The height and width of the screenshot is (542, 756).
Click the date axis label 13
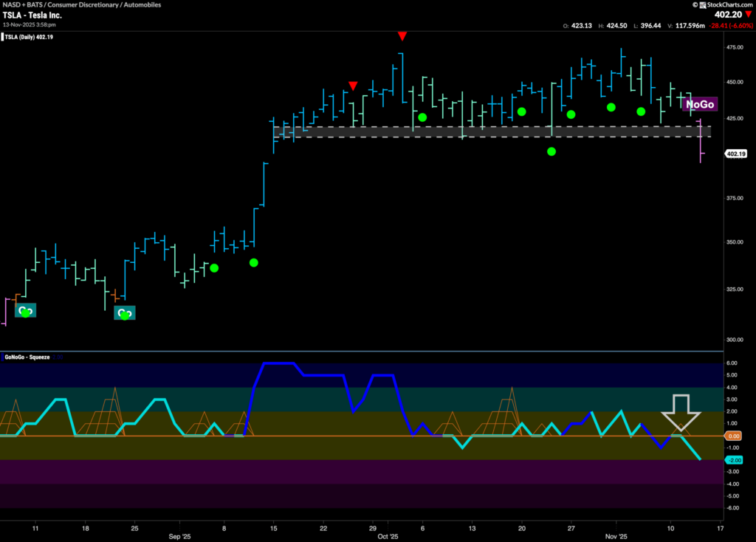(x=472, y=529)
